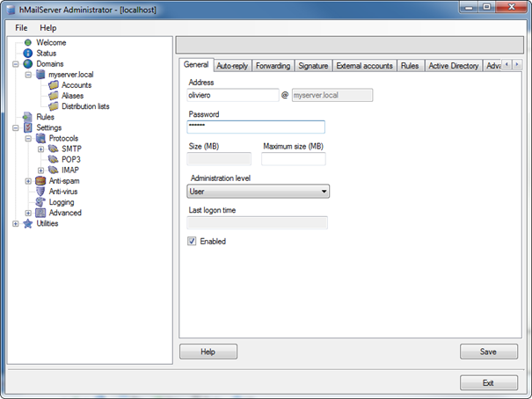Click the Advanced settings icon
This screenshot has width=532, height=399.
40,213
